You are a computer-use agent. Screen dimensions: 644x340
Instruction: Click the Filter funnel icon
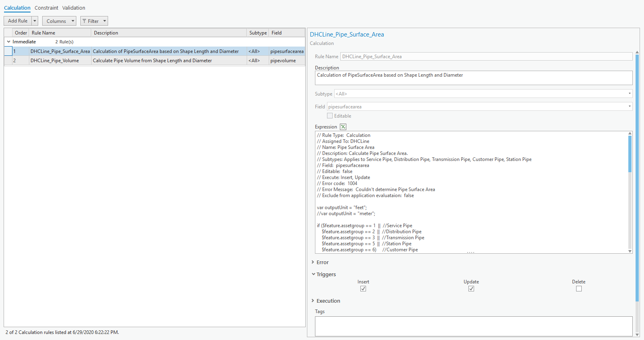(84, 21)
